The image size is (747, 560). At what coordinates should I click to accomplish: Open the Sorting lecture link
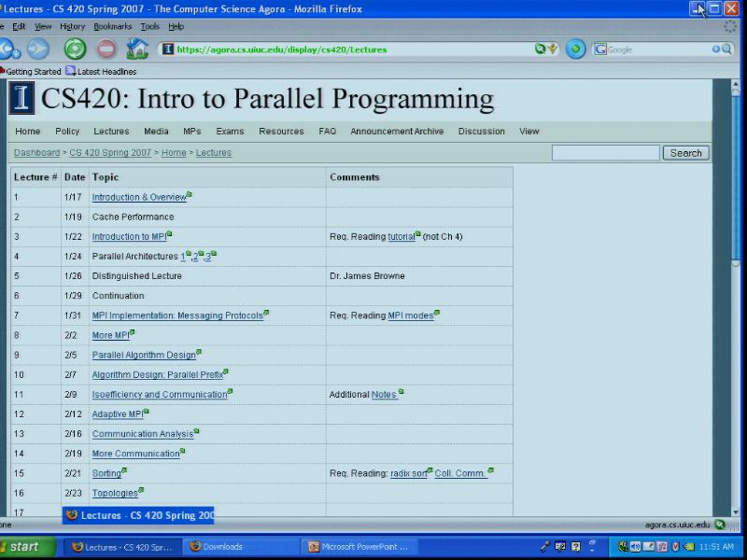click(x=106, y=474)
